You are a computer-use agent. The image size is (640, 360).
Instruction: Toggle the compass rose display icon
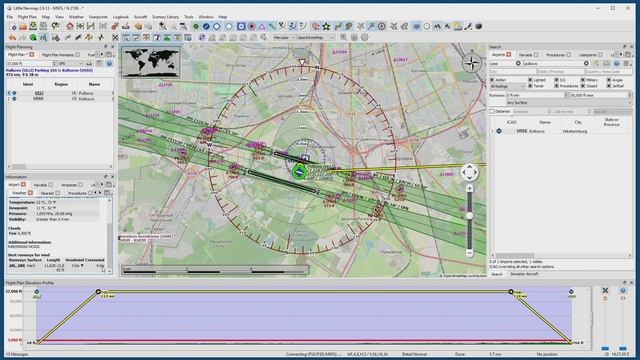pyautogui.click(x=382, y=27)
